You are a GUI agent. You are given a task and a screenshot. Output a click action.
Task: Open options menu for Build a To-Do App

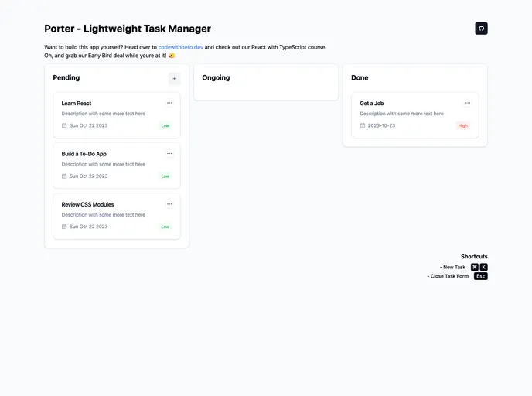169,153
